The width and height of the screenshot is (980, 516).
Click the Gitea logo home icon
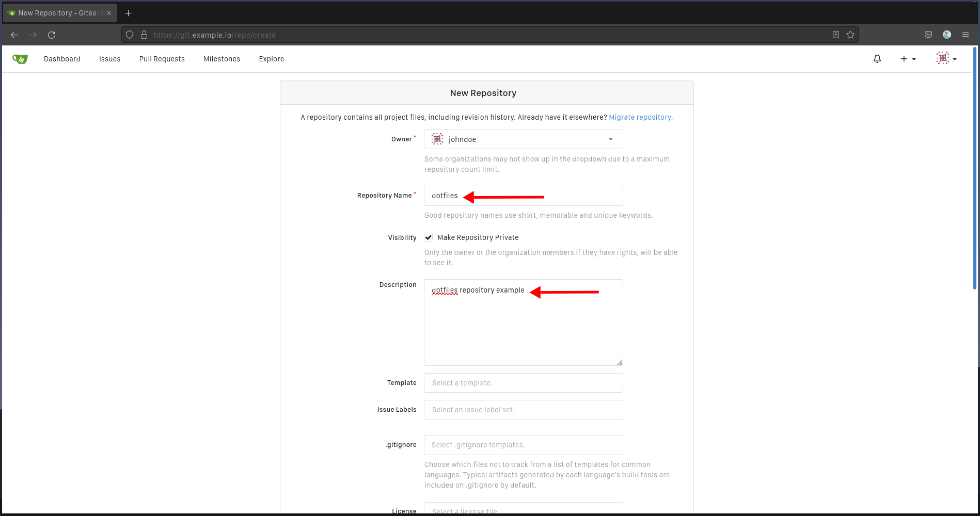coord(20,59)
